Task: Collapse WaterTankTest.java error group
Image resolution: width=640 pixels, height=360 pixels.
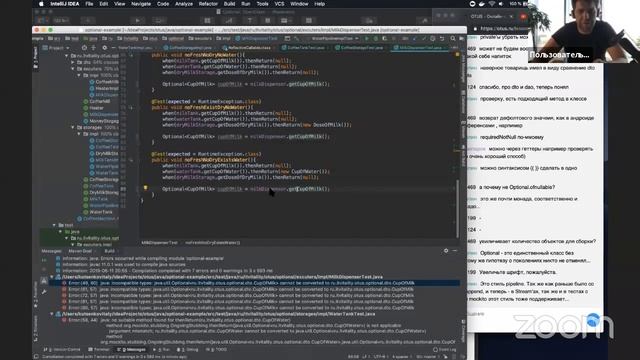Action: click(x=52, y=314)
